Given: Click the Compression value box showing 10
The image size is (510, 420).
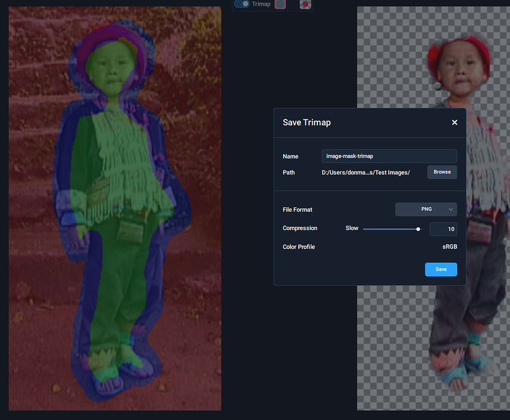Looking at the screenshot, I should pyautogui.click(x=443, y=229).
